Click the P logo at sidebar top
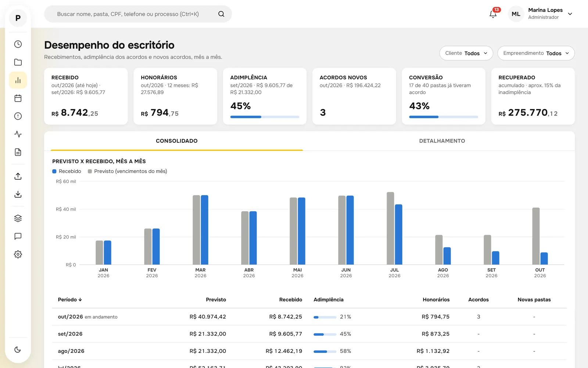588x368 pixels. point(18,18)
